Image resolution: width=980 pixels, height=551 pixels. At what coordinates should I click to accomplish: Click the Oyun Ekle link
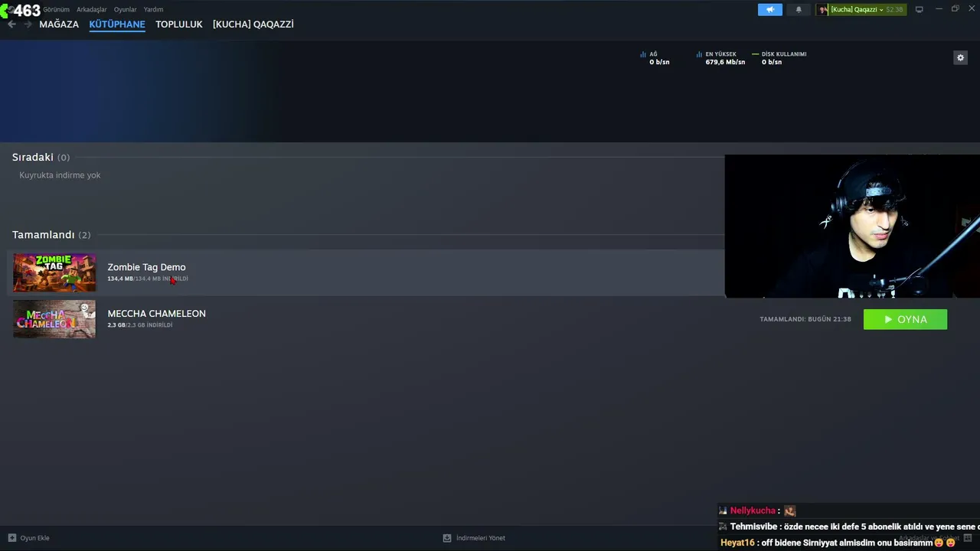tap(34, 538)
